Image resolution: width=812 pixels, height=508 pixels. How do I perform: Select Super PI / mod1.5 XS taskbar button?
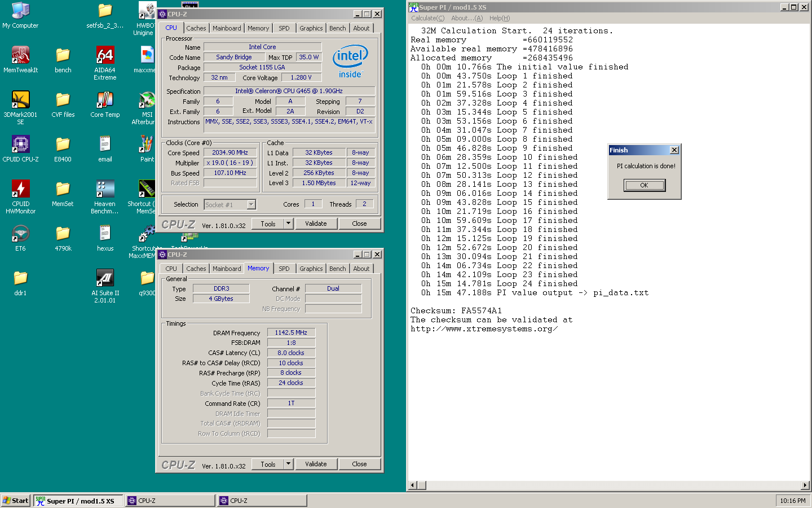click(78, 501)
